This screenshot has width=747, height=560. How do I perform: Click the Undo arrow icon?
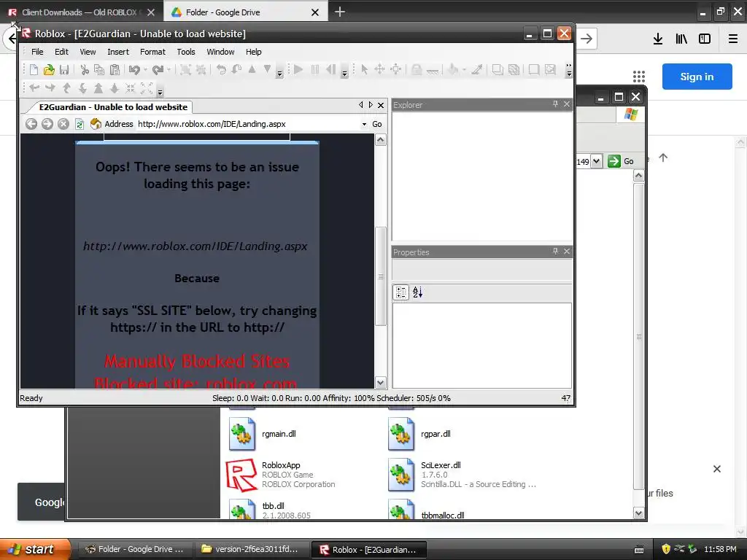coord(134,70)
